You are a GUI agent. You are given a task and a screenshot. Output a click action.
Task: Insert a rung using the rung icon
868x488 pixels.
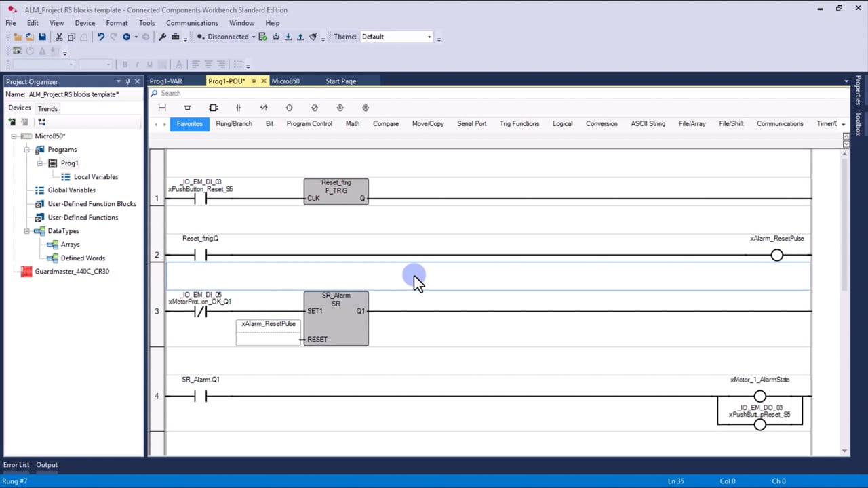(162, 108)
